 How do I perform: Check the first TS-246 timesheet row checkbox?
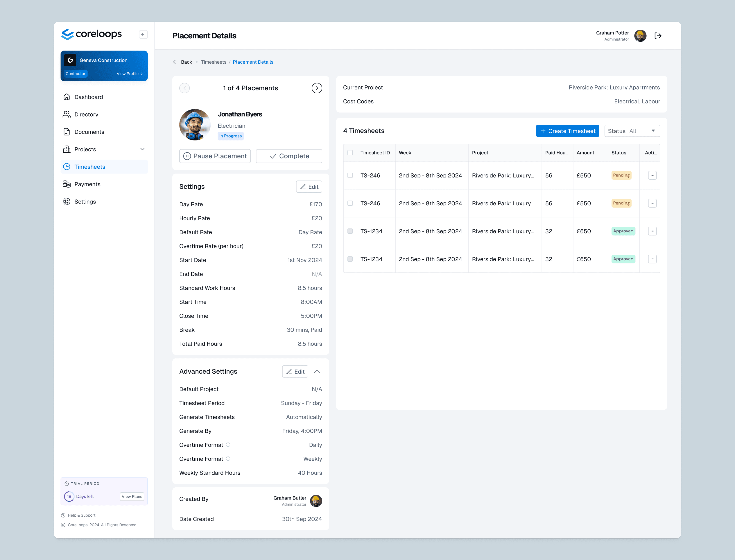pyautogui.click(x=350, y=175)
